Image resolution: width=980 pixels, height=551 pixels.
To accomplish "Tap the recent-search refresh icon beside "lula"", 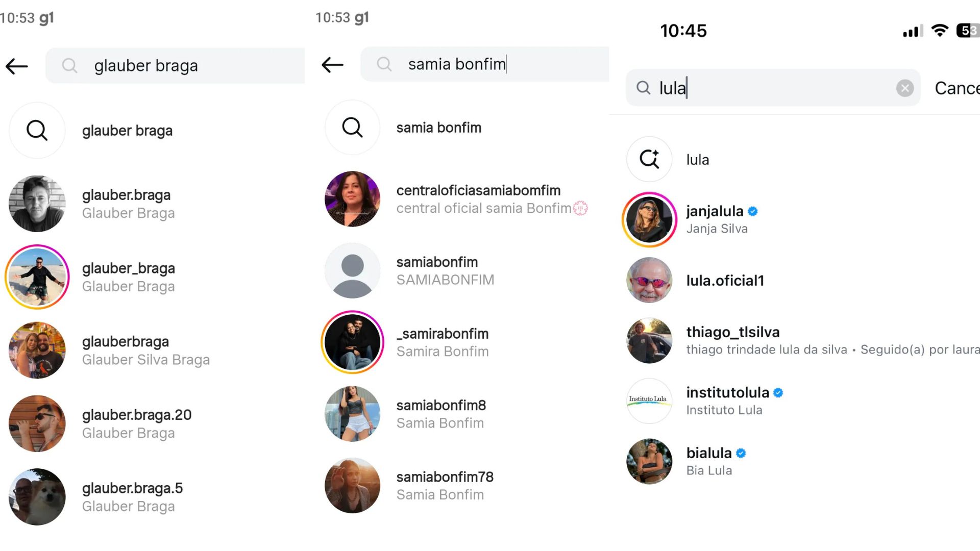I will [649, 159].
